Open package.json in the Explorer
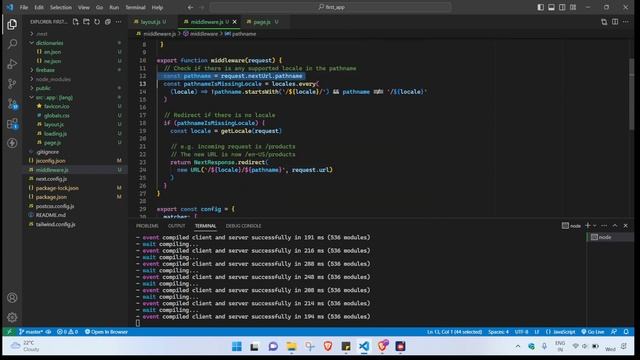The image size is (640, 360). [76, 197]
